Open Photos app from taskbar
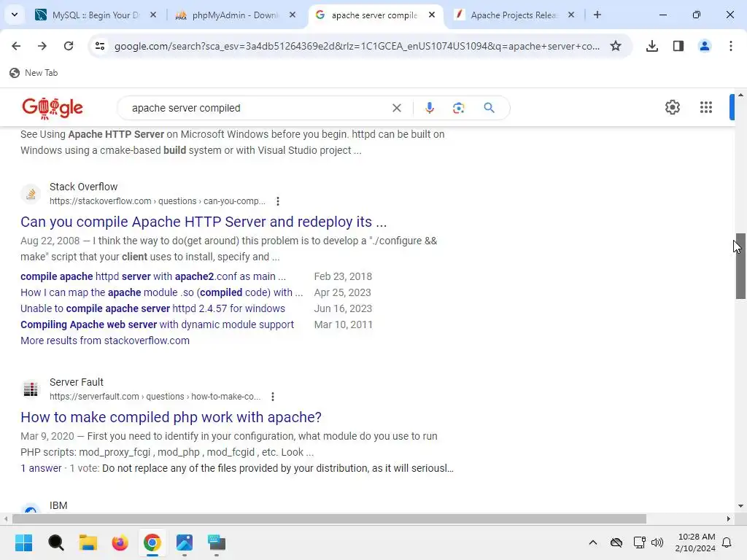The image size is (747, 560). click(x=185, y=542)
